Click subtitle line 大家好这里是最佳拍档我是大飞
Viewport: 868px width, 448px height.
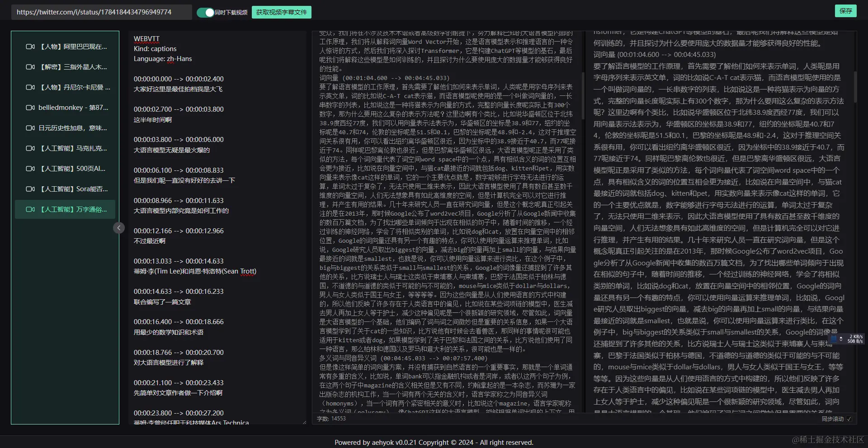178,89
